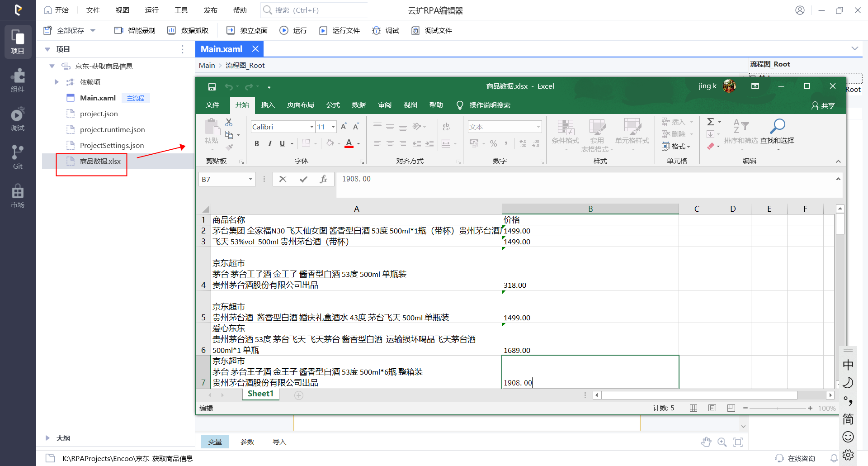Click the Excel zoom slider

coord(778,408)
